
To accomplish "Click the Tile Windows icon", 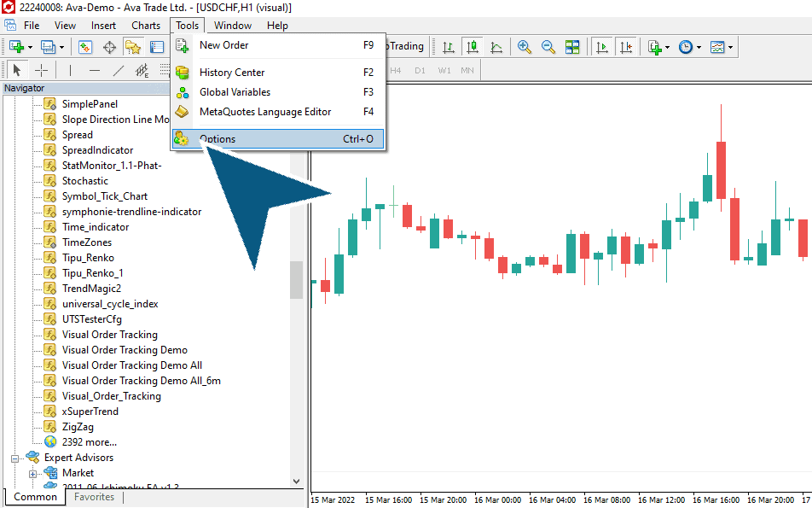I will pyautogui.click(x=572, y=47).
